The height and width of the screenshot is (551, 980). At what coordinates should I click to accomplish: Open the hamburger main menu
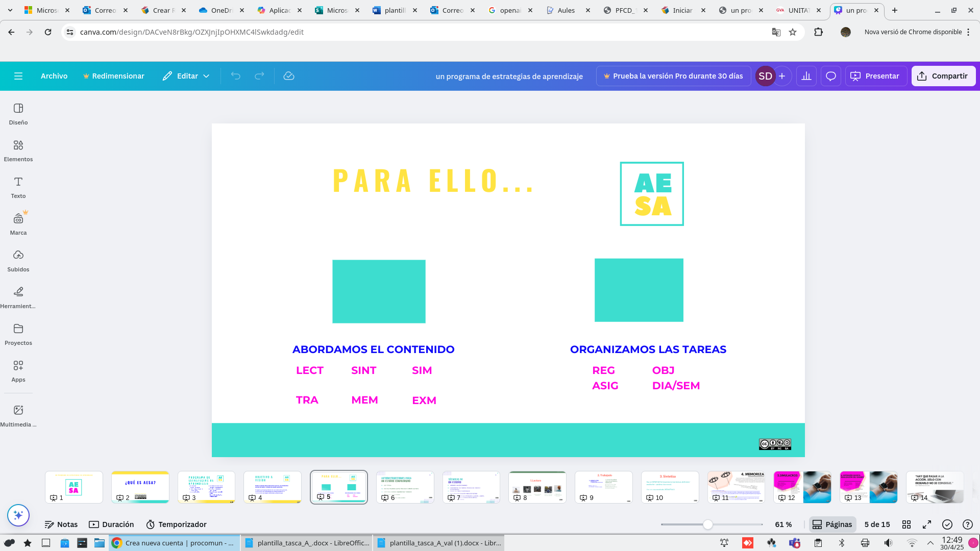(x=18, y=76)
